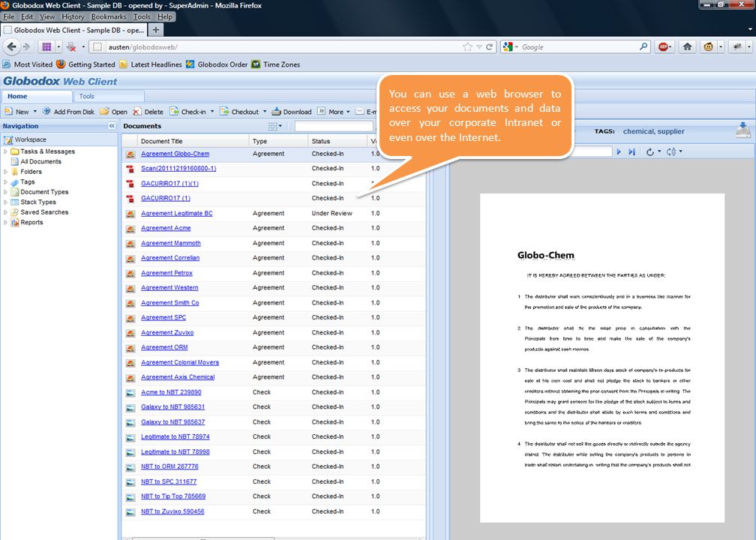The height and width of the screenshot is (540, 756).
Task: Jump to last page in document viewer
Action: pyautogui.click(x=631, y=151)
